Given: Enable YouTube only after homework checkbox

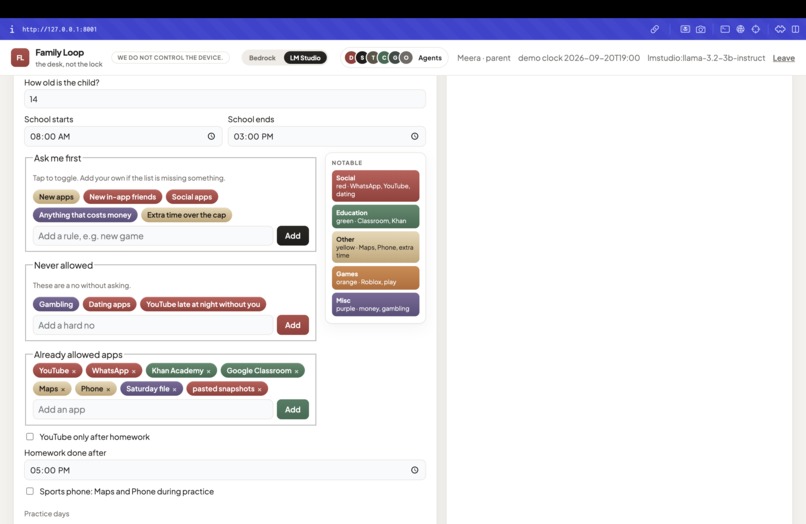Looking at the screenshot, I should pyautogui.click(x=30, y=437).
